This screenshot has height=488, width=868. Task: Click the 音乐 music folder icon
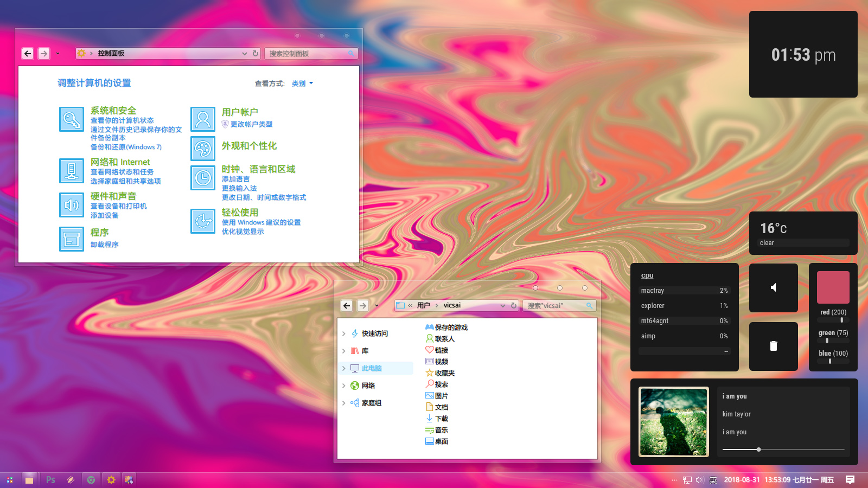429,429
